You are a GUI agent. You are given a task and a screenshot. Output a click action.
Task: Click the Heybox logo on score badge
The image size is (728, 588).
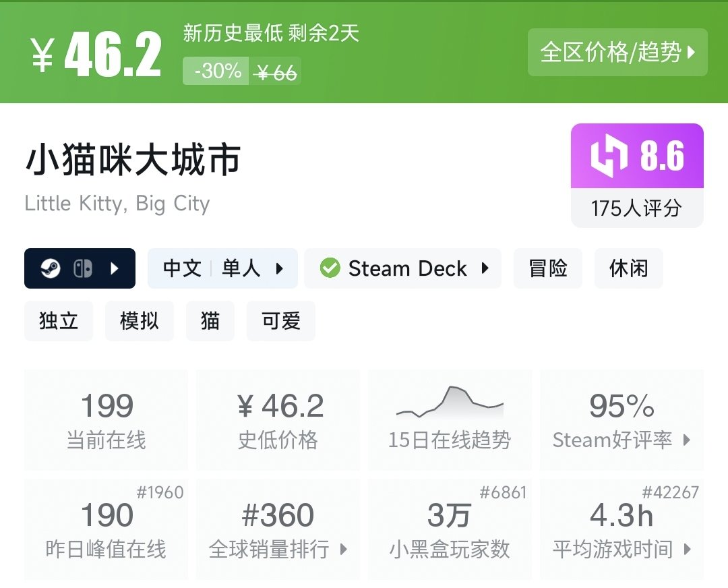pos(609,156)
